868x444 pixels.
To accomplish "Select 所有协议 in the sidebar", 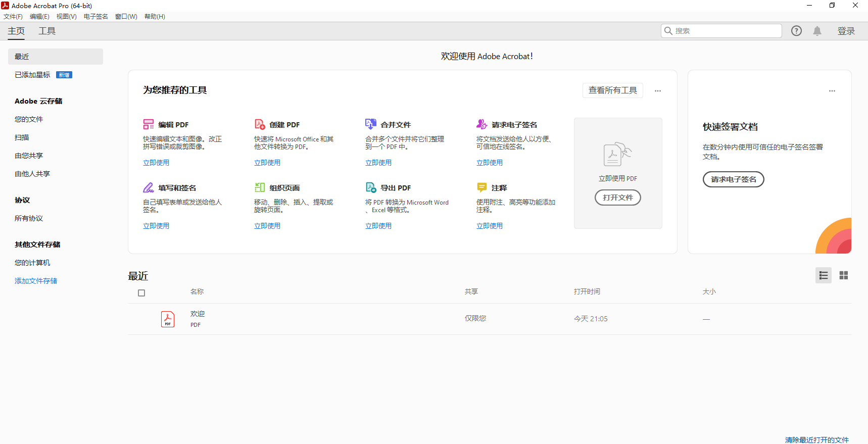I will [29, 218].
